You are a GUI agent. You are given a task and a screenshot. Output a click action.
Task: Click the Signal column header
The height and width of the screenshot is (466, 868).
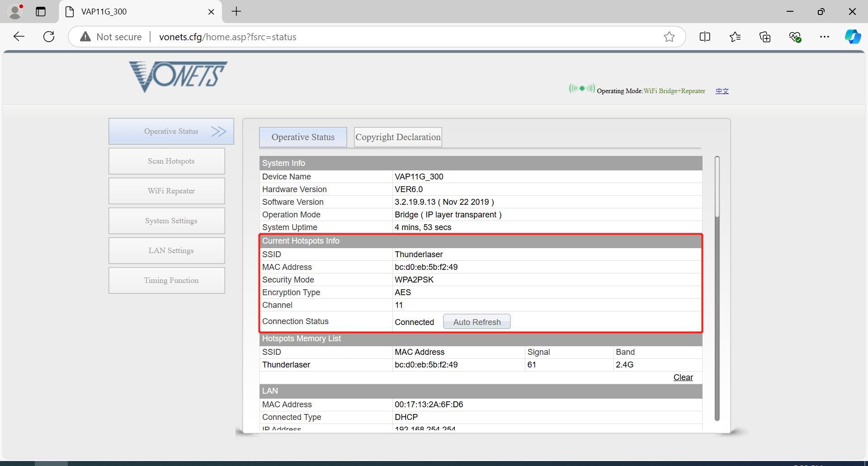(x=538, y=352)
